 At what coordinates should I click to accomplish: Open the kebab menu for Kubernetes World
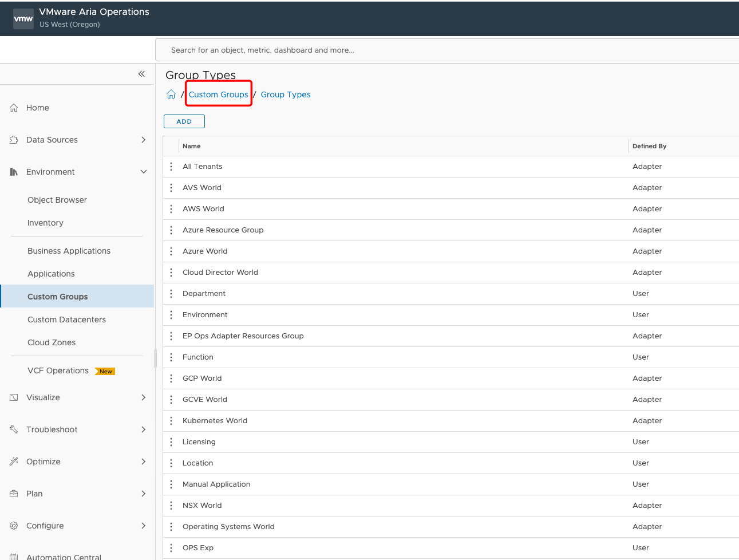pyautogui.click(x=171, y=421)
